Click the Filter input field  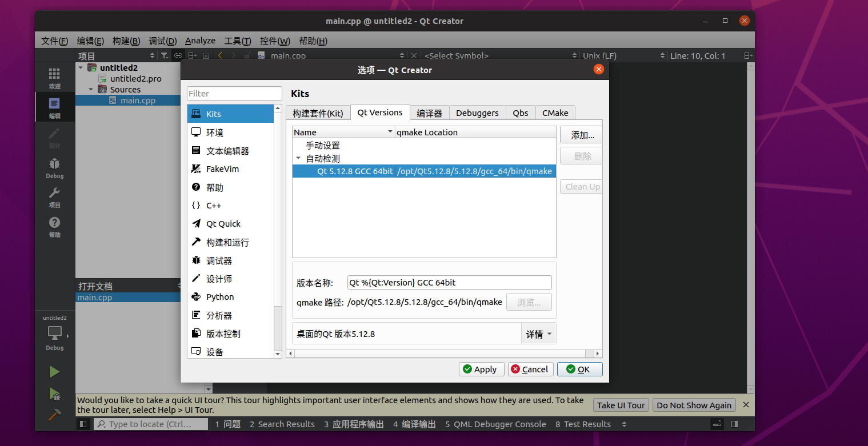point(234,94)
